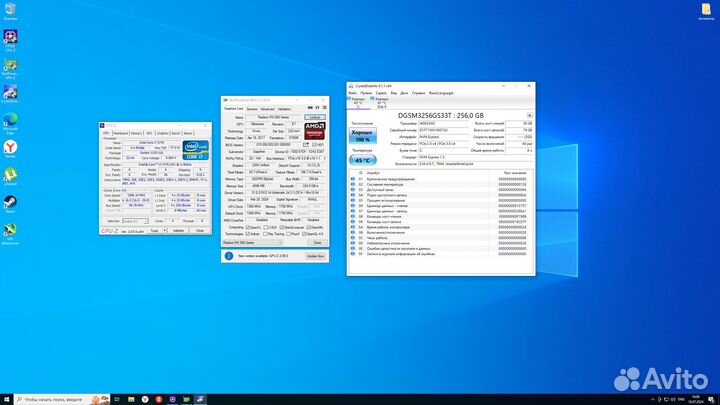Screen dimensions: 720x405
Task: Open the Recycle Bin desktop icon
Action: coord(10,9)
